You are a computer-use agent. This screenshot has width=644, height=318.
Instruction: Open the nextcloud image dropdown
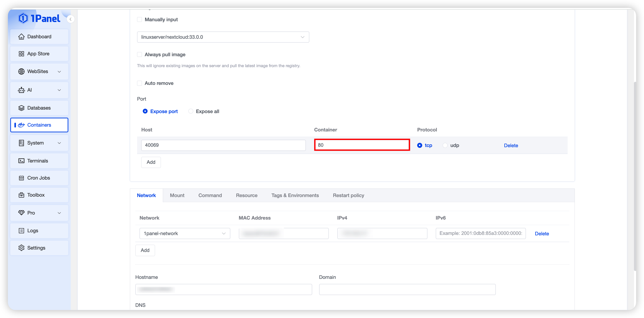click(x=223, y=37)
